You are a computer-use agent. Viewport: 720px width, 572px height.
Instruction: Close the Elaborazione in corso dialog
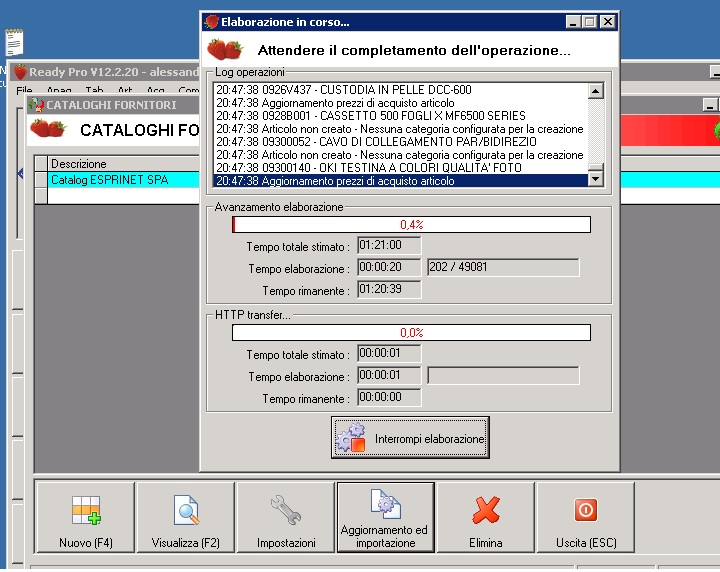pos(608,22)
